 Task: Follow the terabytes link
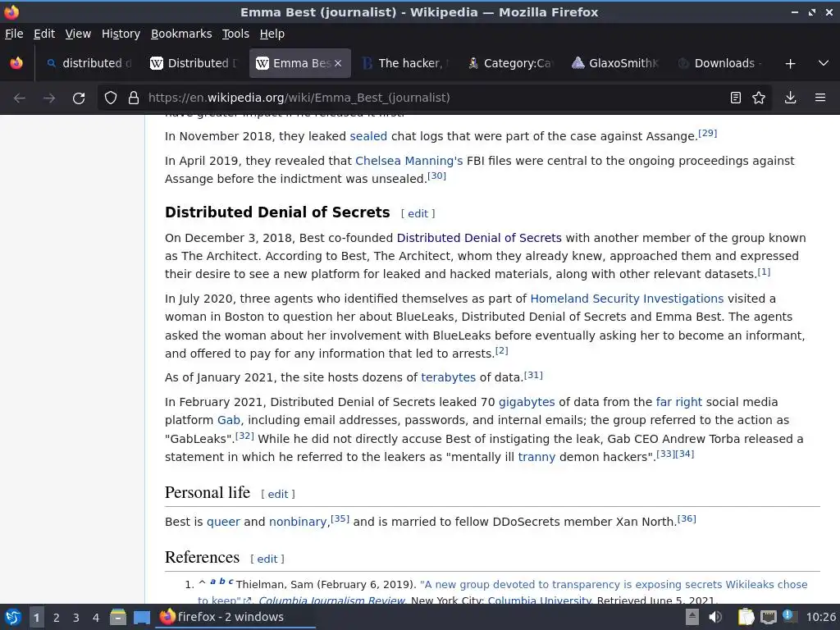point(448,377)
